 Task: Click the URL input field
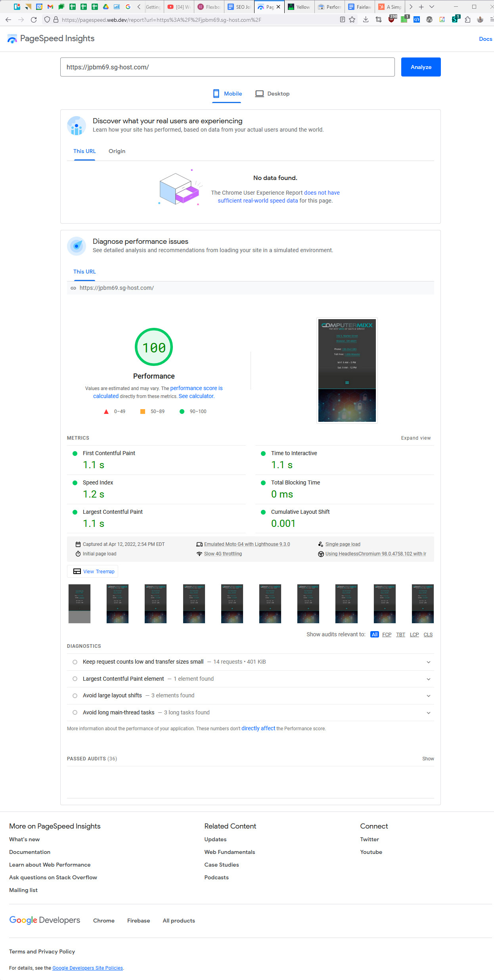pyautogui.click(x=228, y=67)
